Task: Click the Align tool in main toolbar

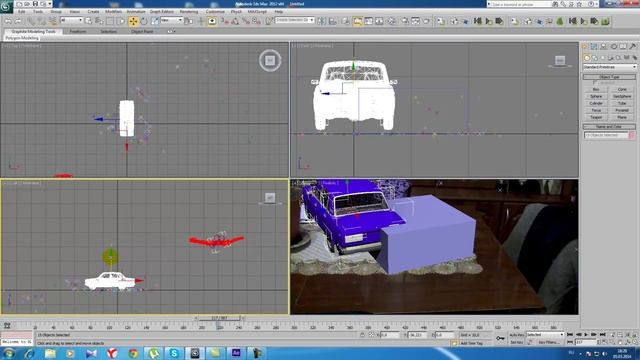Action: [x=333, y=21]
